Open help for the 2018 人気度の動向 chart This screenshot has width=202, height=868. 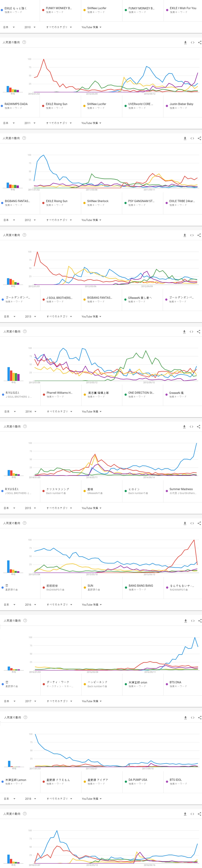pos(25,814)
